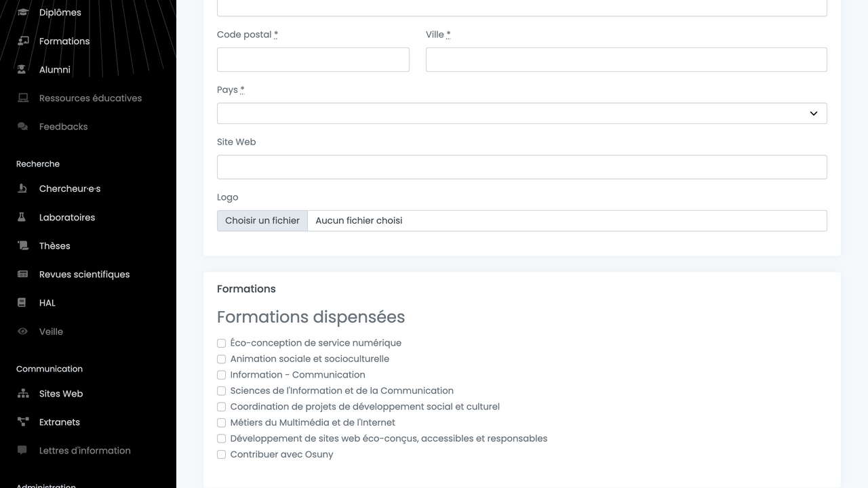Click the book icon beside HAL

pos(23,302)
